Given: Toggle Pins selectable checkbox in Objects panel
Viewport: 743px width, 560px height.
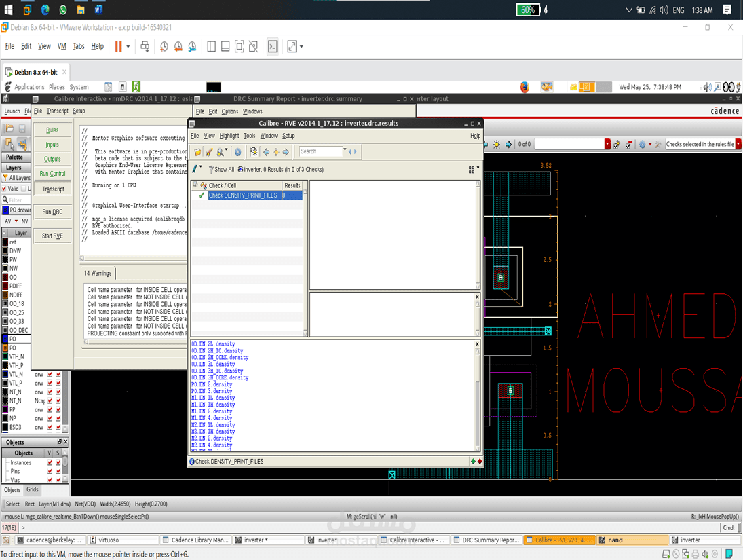Looking at the screenshot, I should (x=58, y=471).
